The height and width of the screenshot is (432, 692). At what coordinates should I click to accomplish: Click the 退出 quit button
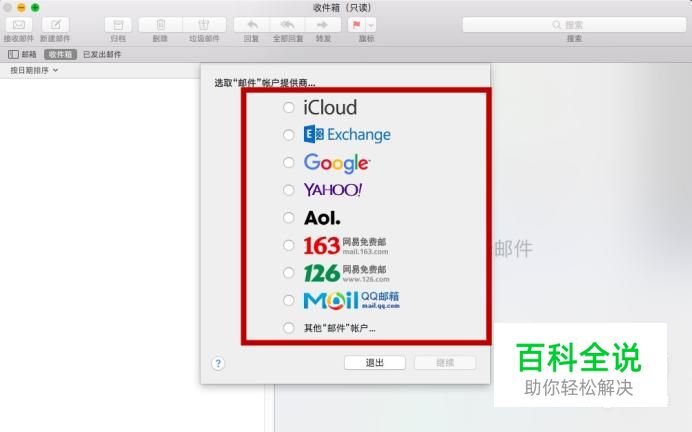tap(375, 363)
